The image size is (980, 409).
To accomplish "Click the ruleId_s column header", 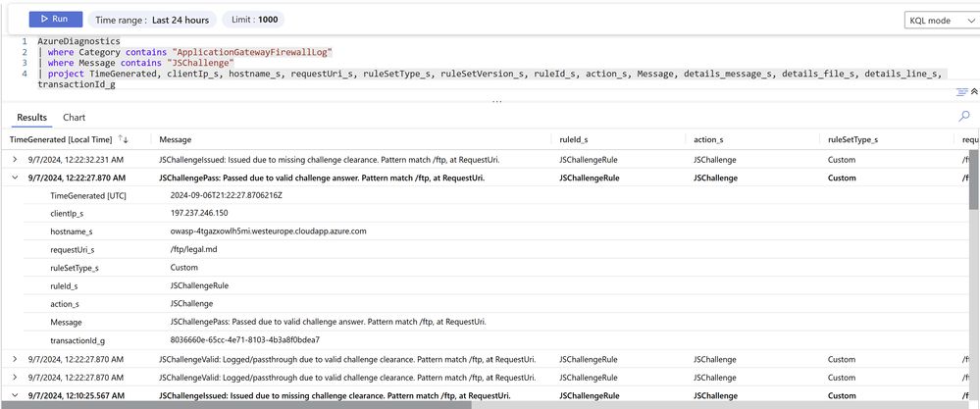I will click(575, 140).
